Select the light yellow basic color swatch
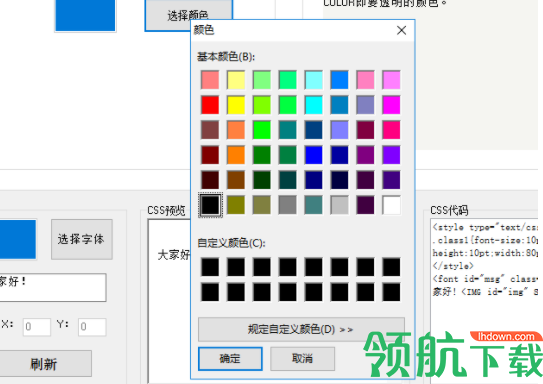Viewport: 543px width, 384px height. [x=236, y=80]
